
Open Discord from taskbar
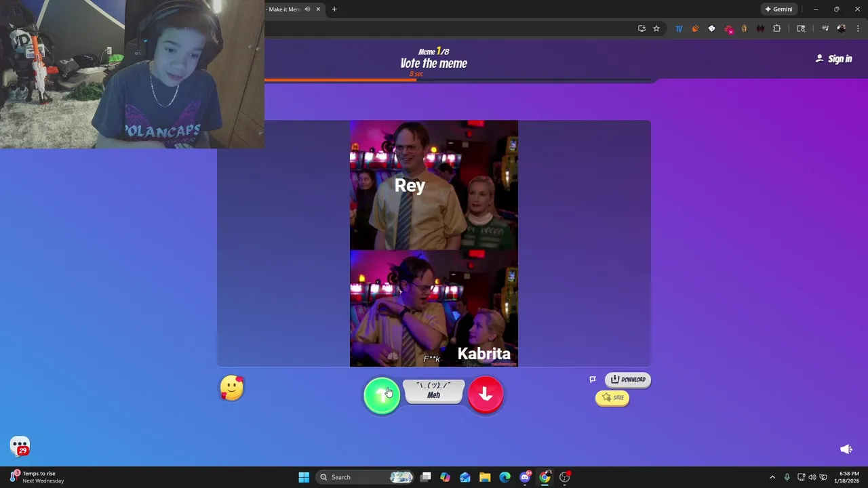(x=525, y=477)
